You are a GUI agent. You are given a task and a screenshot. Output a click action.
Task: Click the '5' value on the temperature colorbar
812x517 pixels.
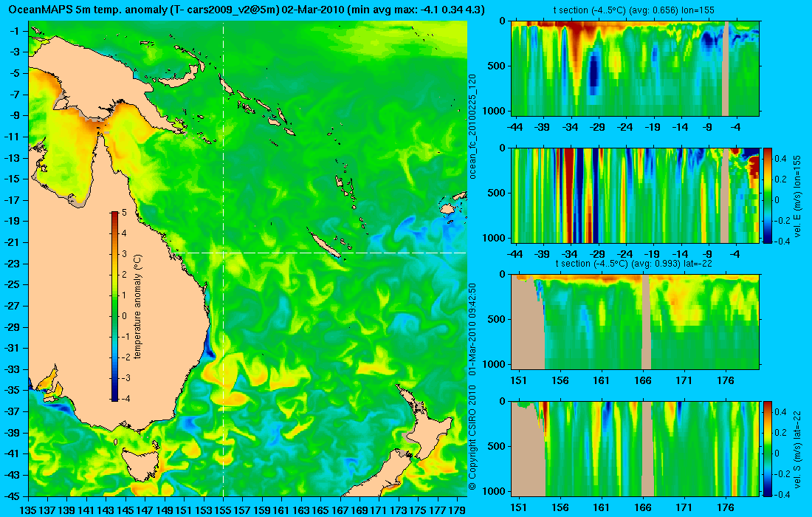click(124, 213)
